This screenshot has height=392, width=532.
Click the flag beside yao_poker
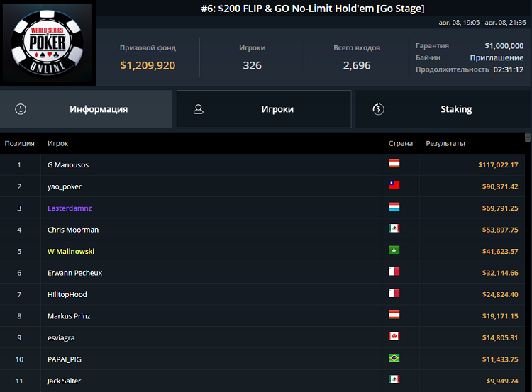pyautogui.click(x=394, y=186)
